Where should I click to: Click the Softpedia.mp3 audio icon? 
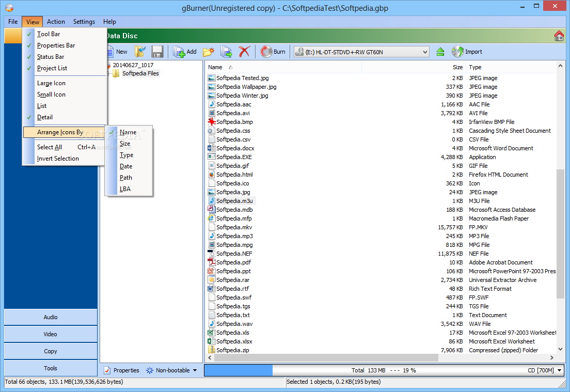[212, 236]
